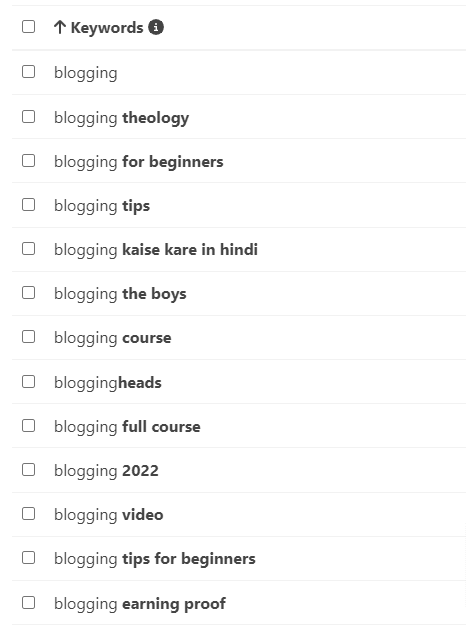
Task: Check the 'bloggingheads' row checkbox
Action: tap(28, 382)
